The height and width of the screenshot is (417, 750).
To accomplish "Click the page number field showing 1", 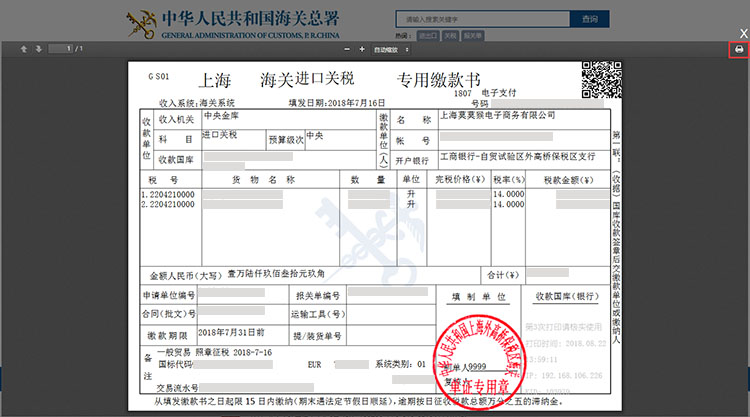I will (60, 49).
